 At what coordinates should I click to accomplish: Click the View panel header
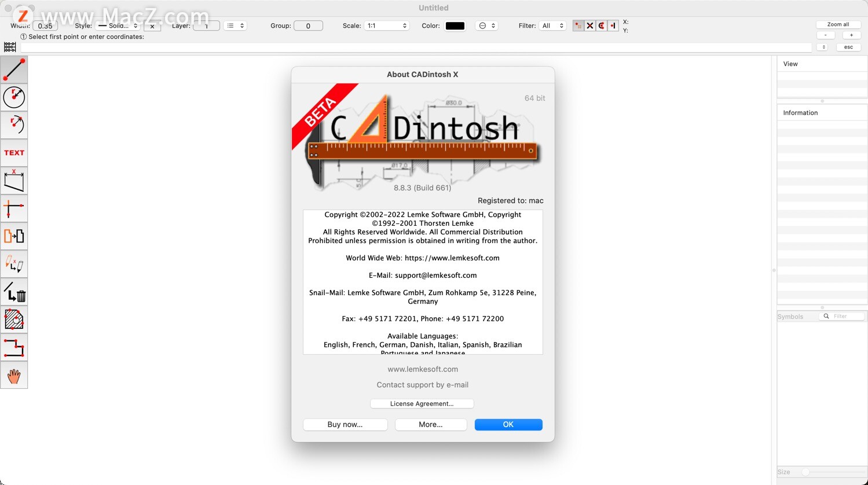click(822, 64)
